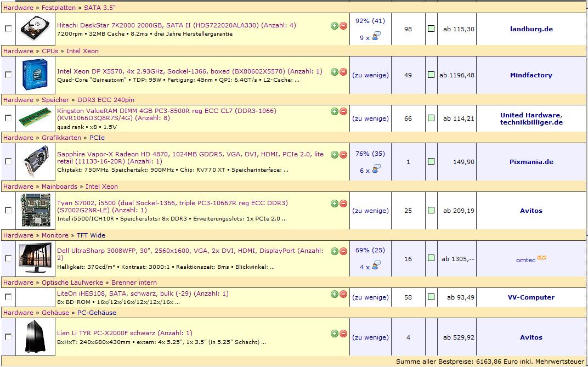Open Lian Li TYR PC-X2000F product link

coord(125,333)
